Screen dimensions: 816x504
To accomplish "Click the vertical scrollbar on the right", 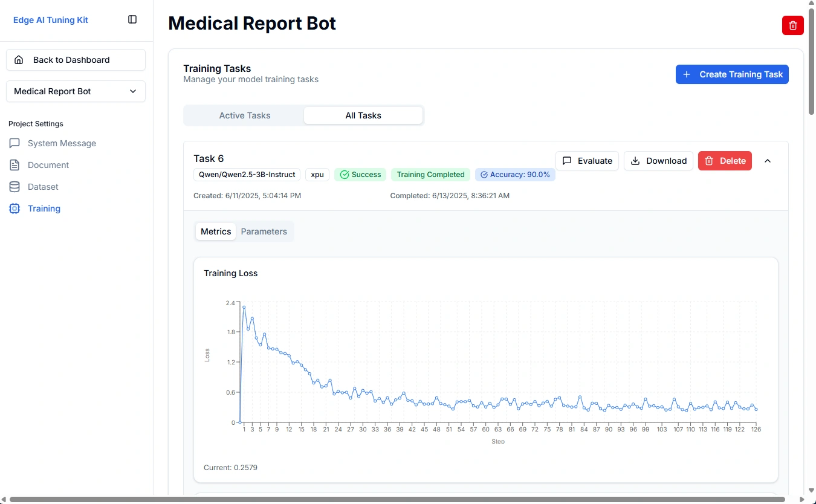I will pyautogui.click(x=811, y=60).
